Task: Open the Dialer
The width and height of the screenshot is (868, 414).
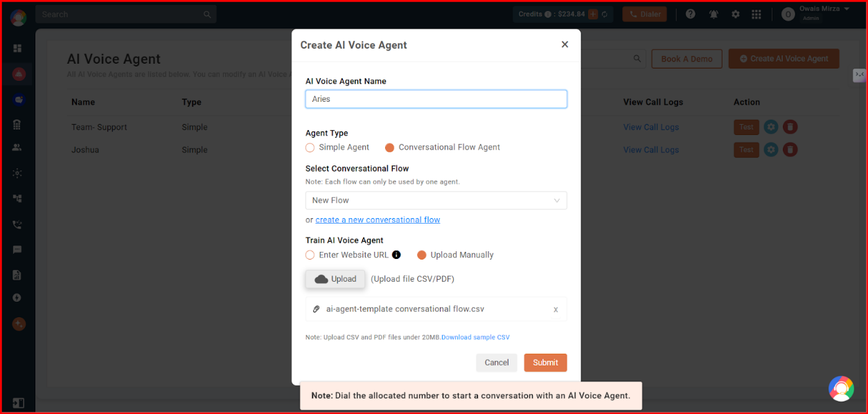Action: click(645, 14)
